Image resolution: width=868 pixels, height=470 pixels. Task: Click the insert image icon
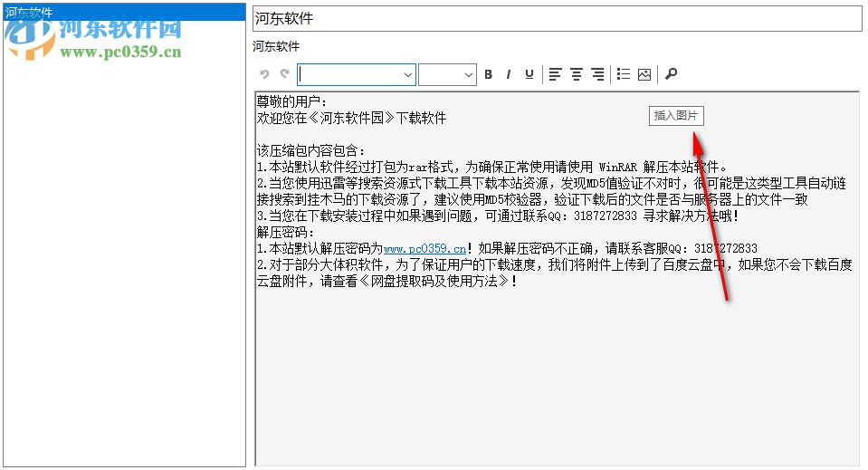pyautogui.click(x=644, y=74)
